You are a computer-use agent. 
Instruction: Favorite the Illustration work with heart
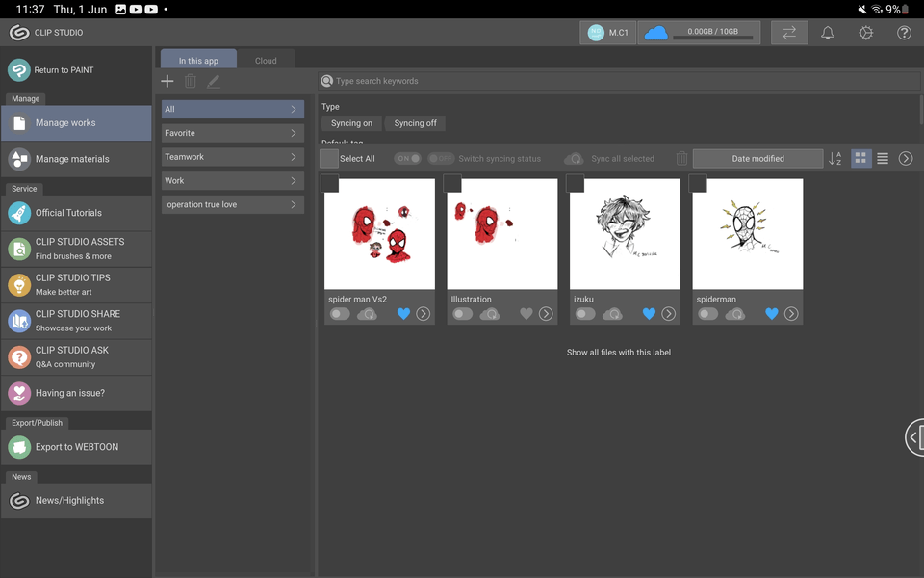(526, 314)
